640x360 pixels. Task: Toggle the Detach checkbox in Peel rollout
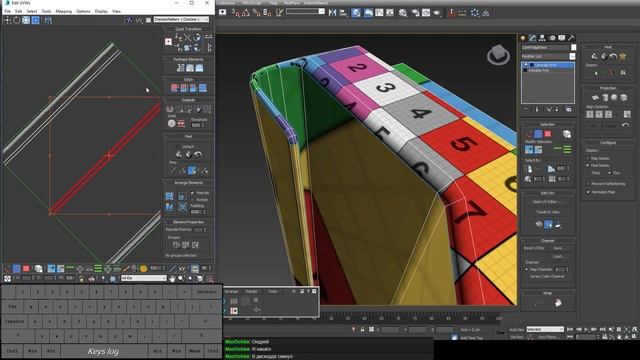(178, 147)
